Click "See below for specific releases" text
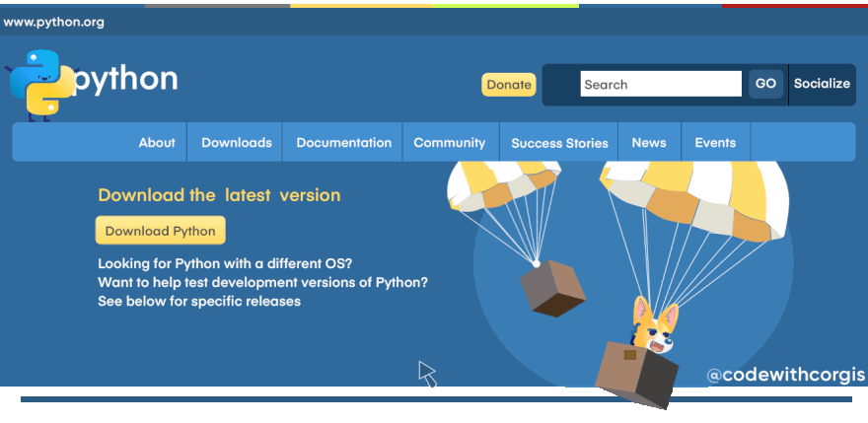868x423 pixels. point(199,301)
